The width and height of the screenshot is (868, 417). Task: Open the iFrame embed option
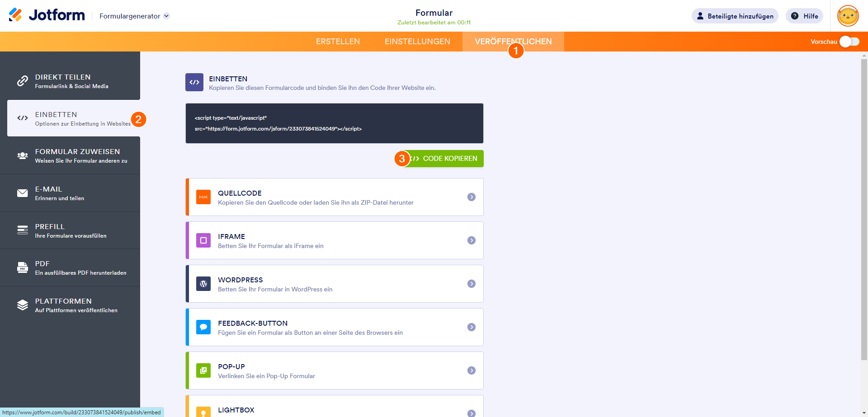(x=335, y=240)
